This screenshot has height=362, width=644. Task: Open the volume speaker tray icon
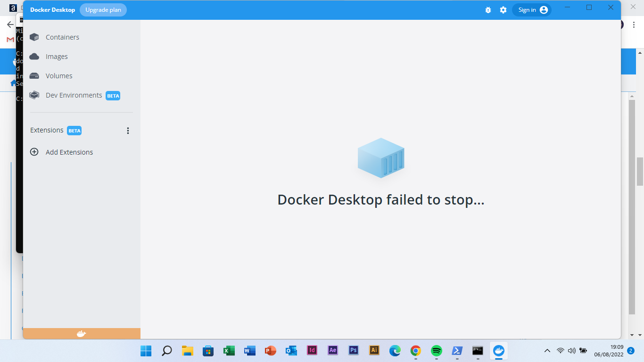pyautogui.click(x=572, y=351)
